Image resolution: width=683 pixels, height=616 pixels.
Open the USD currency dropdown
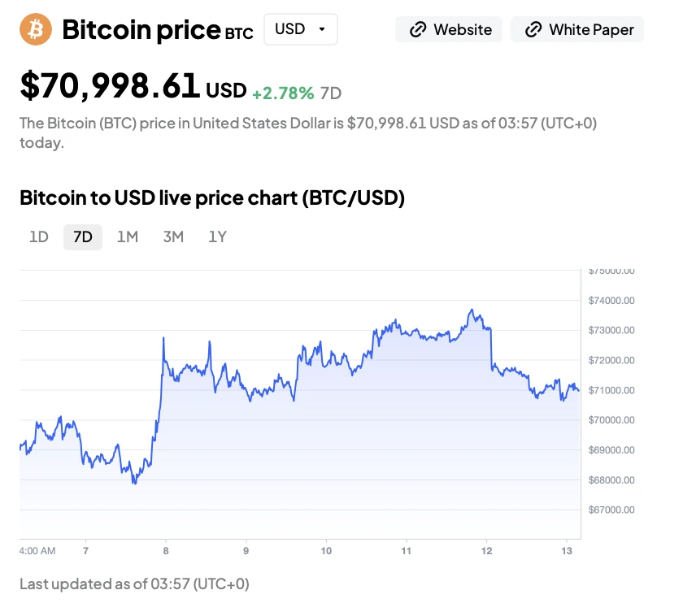[300, 29]
